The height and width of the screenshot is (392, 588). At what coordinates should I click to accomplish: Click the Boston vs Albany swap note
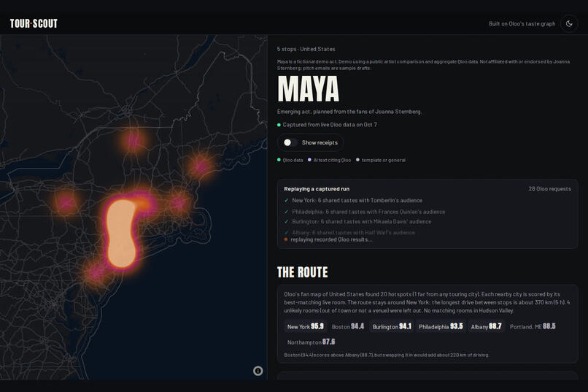pos(386,355)
